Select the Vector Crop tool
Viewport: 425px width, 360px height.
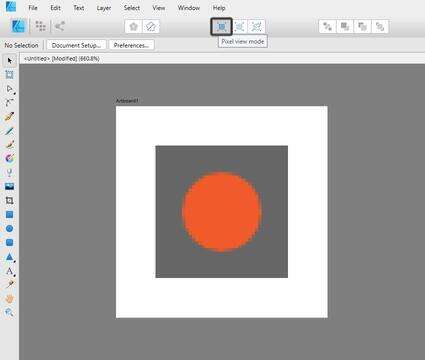9,200
